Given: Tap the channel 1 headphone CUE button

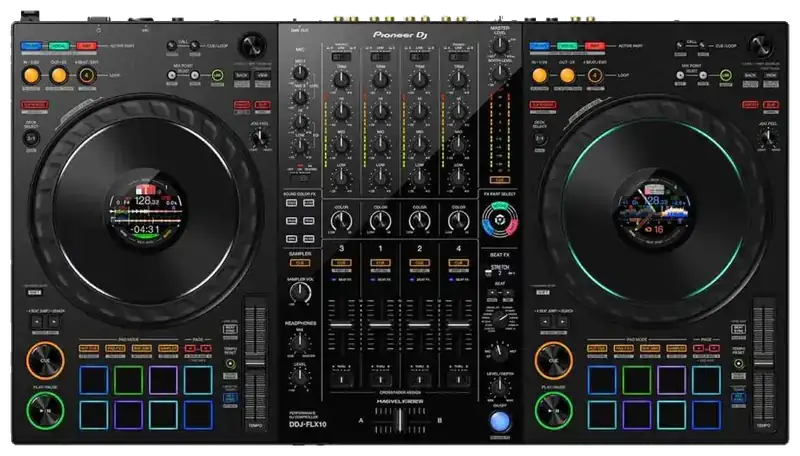Looking at the screenshot, I should click(x=381, y=263).
